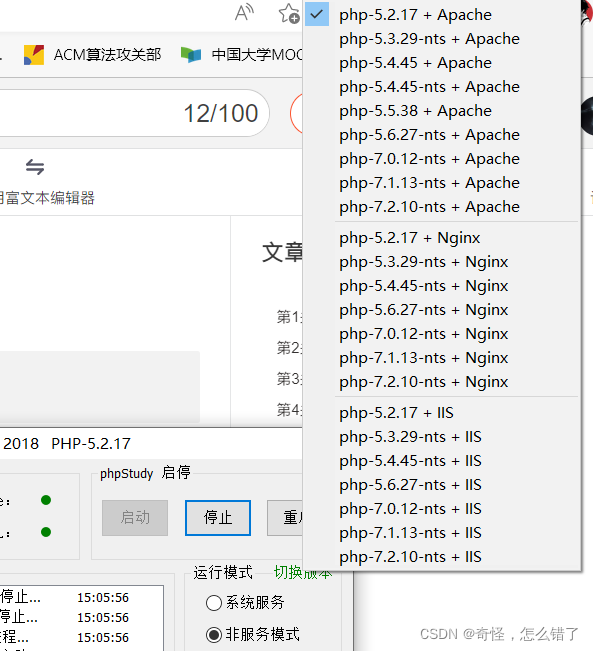Click the phpStudy 停止 button
This screenshot has height=651, width=593.
(x=218, y=518)
